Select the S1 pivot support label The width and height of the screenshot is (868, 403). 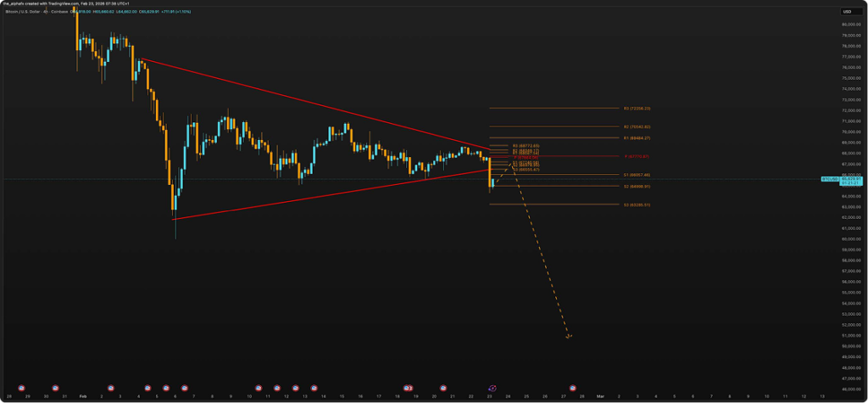coord(637,175)
